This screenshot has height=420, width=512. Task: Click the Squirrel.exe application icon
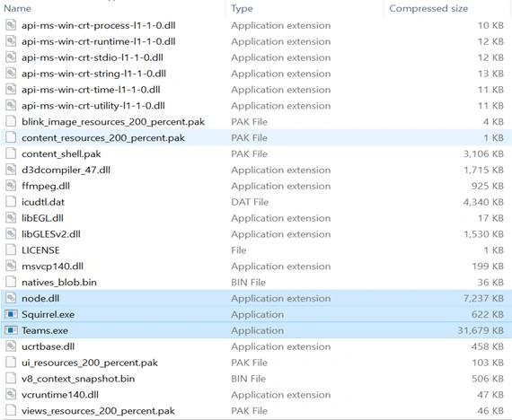[11, 314]
